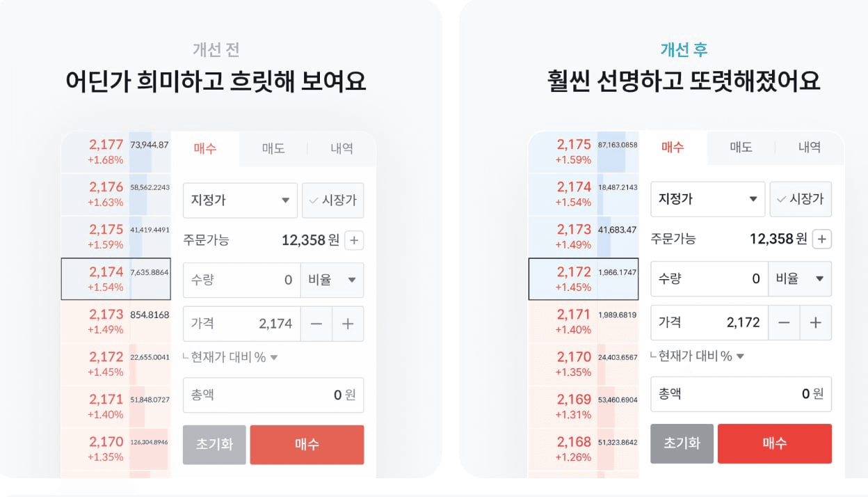Click gray 초기화 button in 개선 후 panel
The height and width of the screenshot is (497, 868).
click(x=682, y=443)
